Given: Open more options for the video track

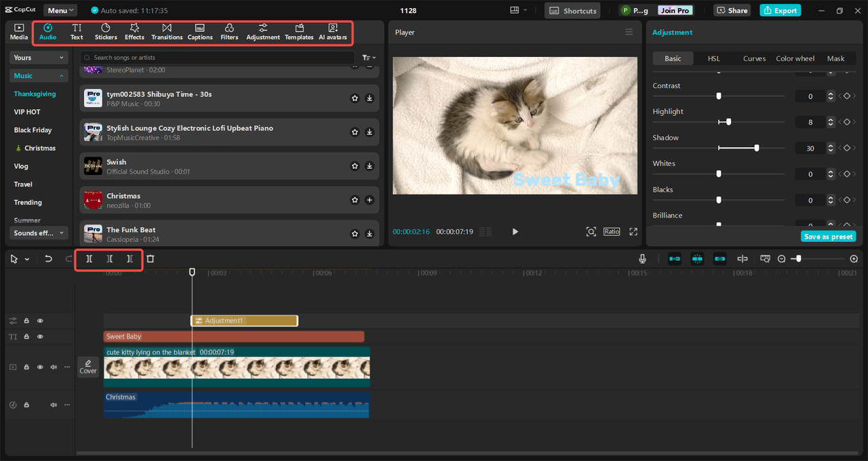Looking at the screenshot, I should pyautogui.click(x=67, y=367).
